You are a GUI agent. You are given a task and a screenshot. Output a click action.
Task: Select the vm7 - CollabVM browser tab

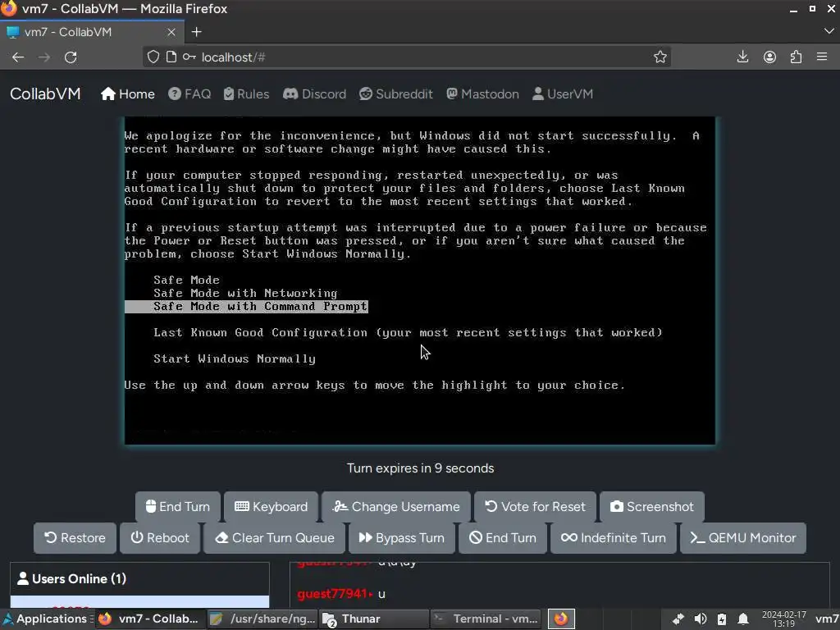point(92,32)
